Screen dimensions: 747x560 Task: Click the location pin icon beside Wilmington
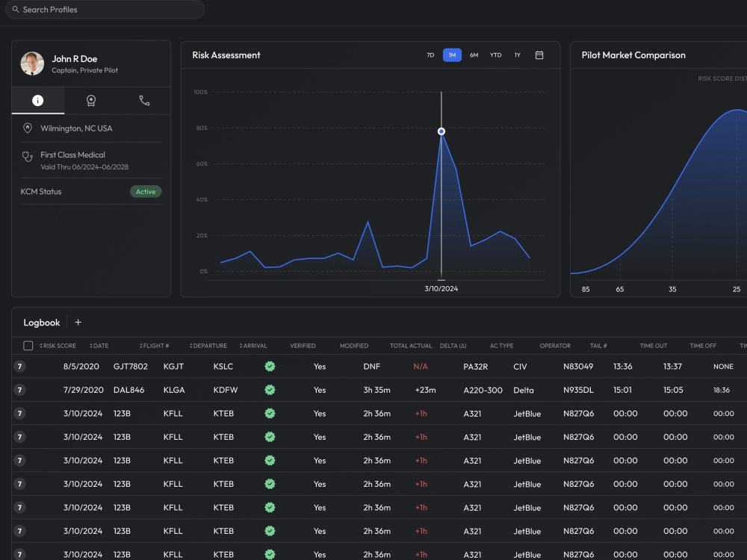[x=28, y=128]
